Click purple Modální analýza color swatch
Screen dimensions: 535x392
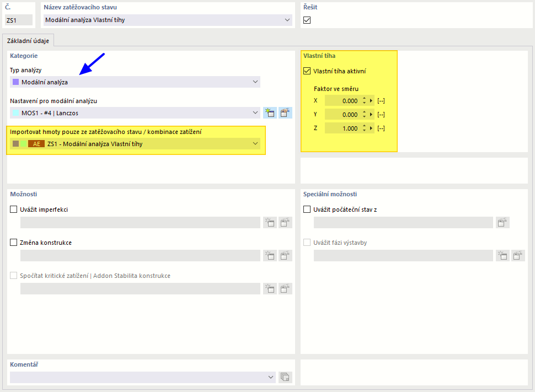click(x=15, y=82)
